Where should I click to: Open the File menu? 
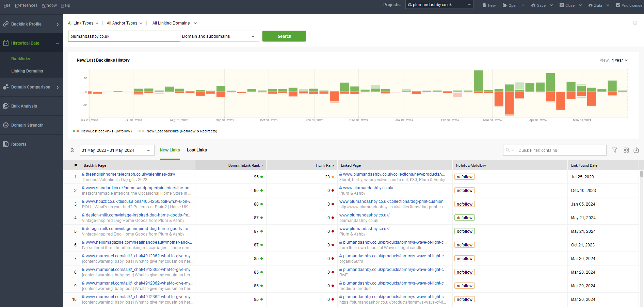click(7, 5)
